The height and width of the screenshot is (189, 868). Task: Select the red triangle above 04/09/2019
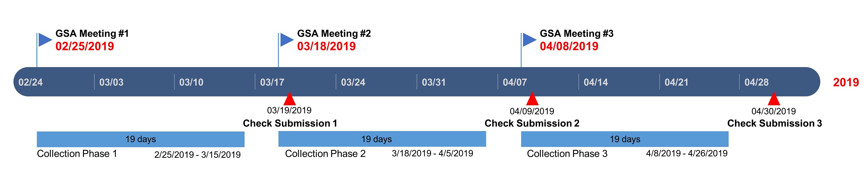pyautogui.click(x=532, y=100)
